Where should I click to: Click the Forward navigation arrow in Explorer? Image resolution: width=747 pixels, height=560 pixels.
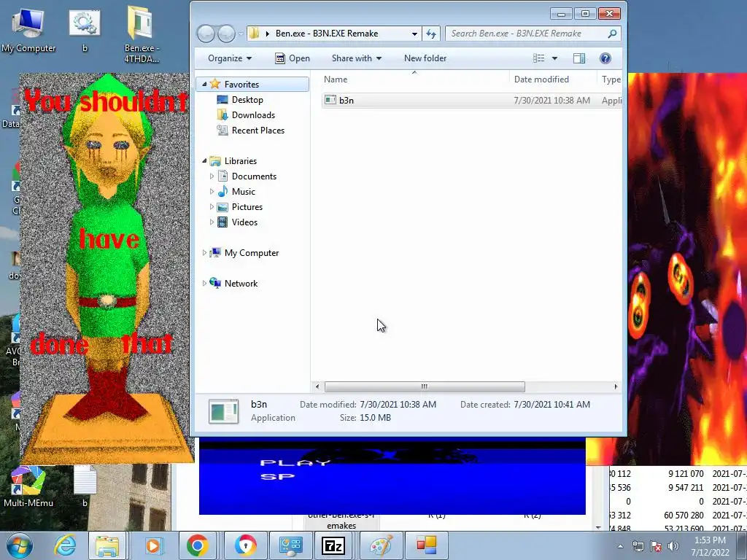pos(226,34)
